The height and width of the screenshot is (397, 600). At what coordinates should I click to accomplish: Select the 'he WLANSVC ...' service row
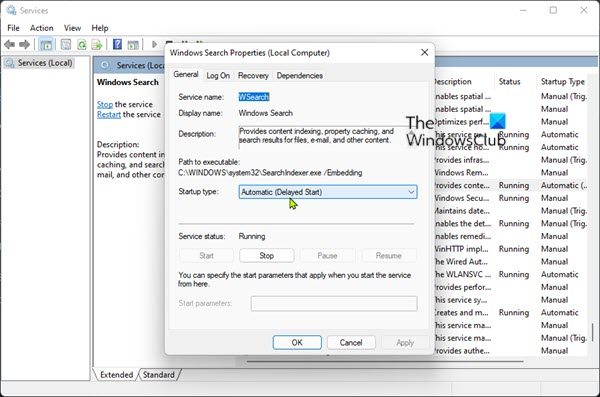point(511,274)
